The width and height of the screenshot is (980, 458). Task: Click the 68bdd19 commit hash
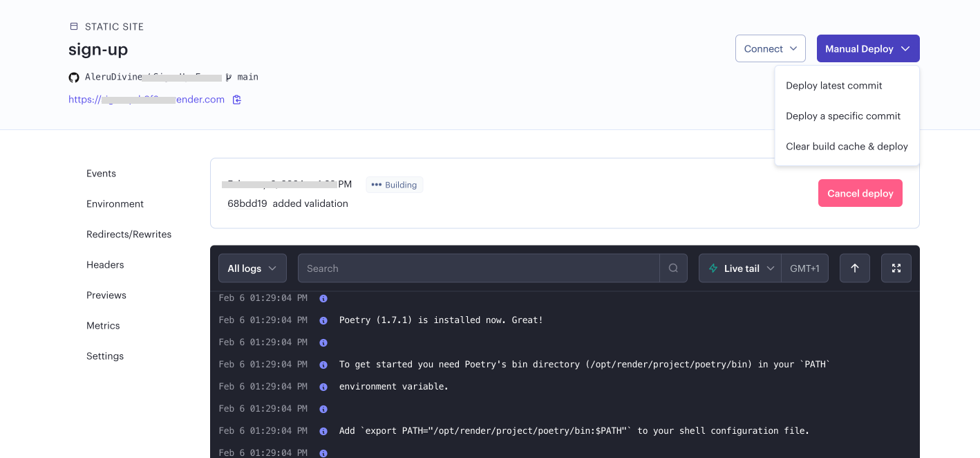click(247, 204)
